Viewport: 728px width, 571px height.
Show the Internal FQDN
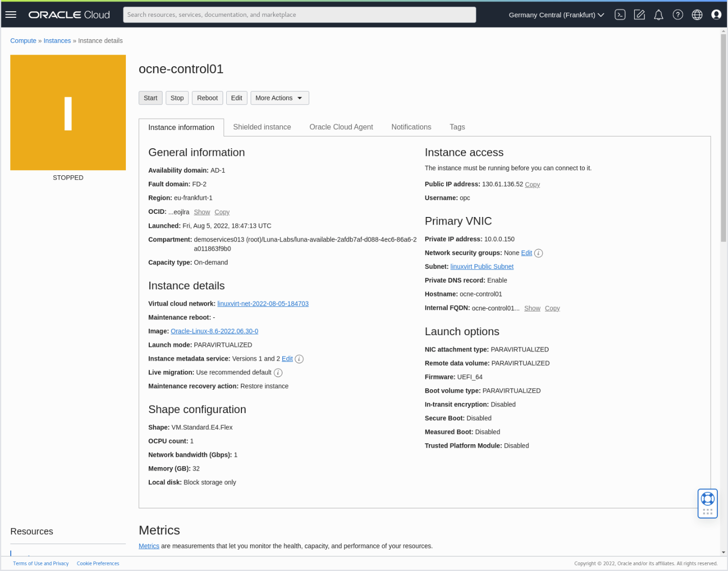pyautogui.click(x=532, y=308)
